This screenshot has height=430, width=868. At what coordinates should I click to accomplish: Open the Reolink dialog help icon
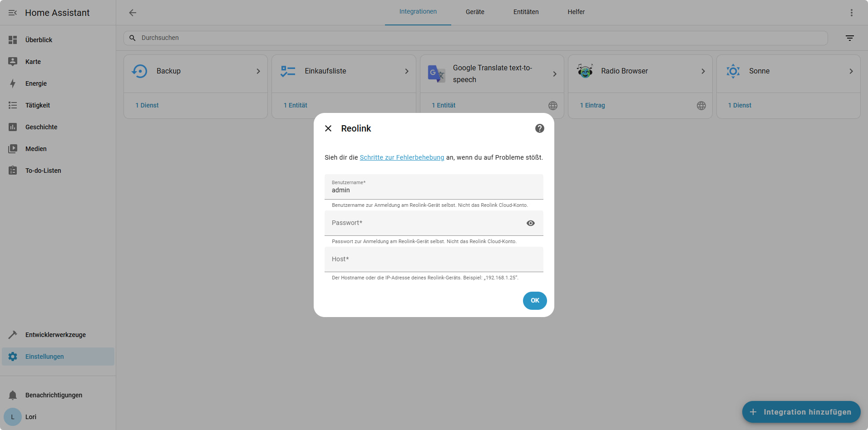click(540, 128)
